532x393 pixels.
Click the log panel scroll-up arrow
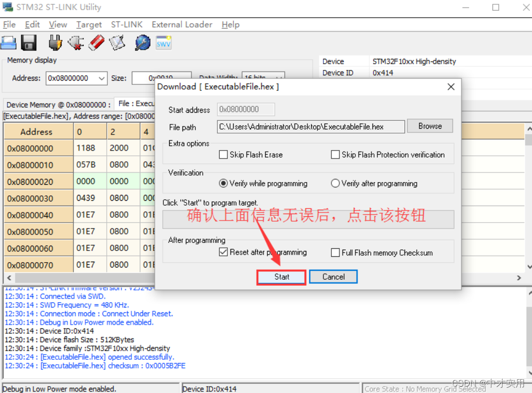[529, 293]
